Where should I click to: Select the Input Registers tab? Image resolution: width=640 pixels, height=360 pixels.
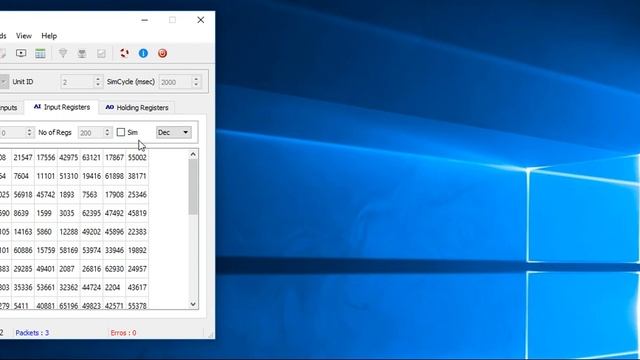[62, 107]
